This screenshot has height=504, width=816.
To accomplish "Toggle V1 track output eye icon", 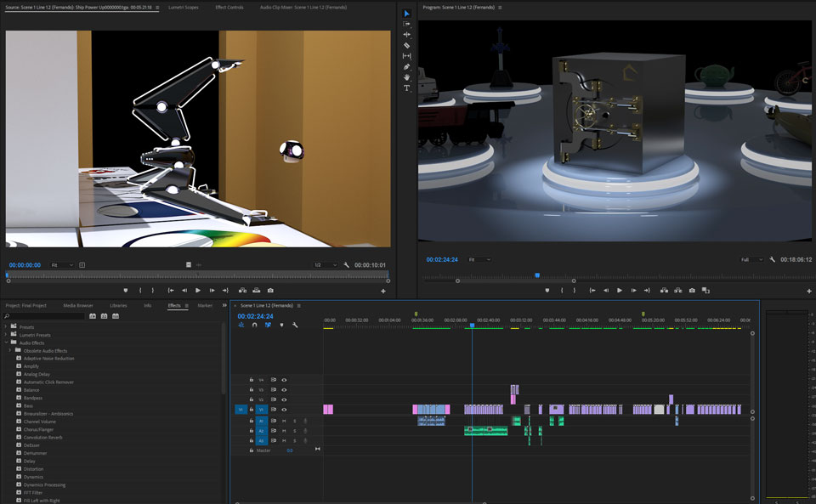I will pyautogui.click(x=284, y=410).
